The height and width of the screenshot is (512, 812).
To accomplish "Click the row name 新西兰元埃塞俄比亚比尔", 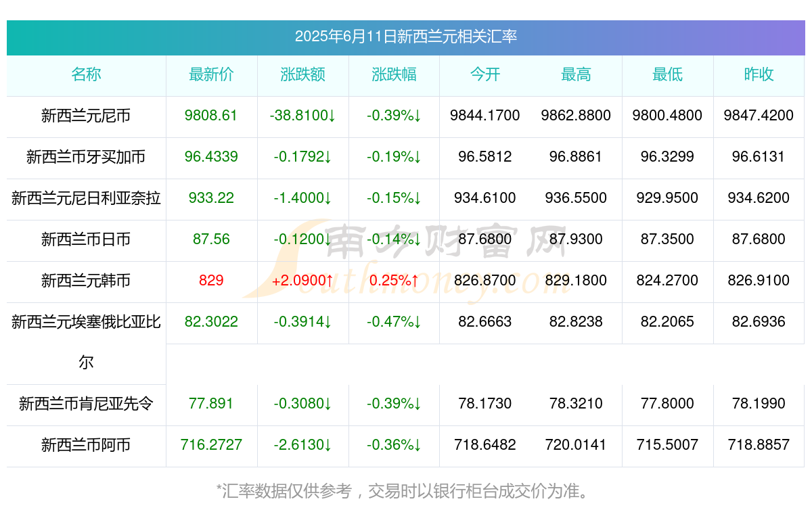I will [86, 342].
